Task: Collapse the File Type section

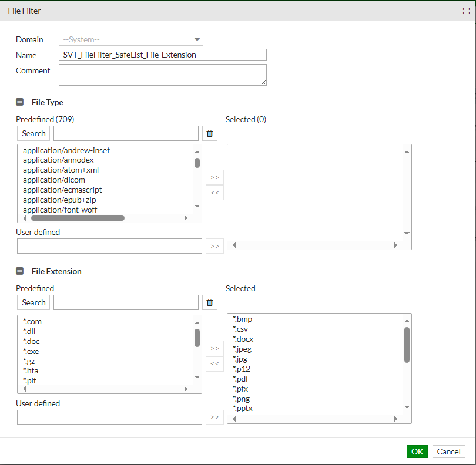Action: [20, 102]
